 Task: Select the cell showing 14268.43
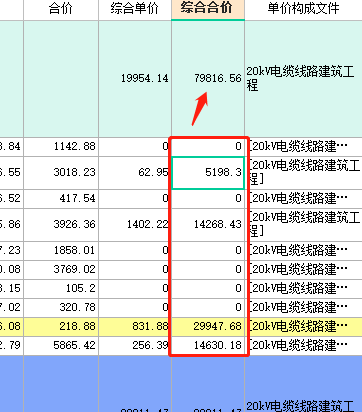coord(208,225)
